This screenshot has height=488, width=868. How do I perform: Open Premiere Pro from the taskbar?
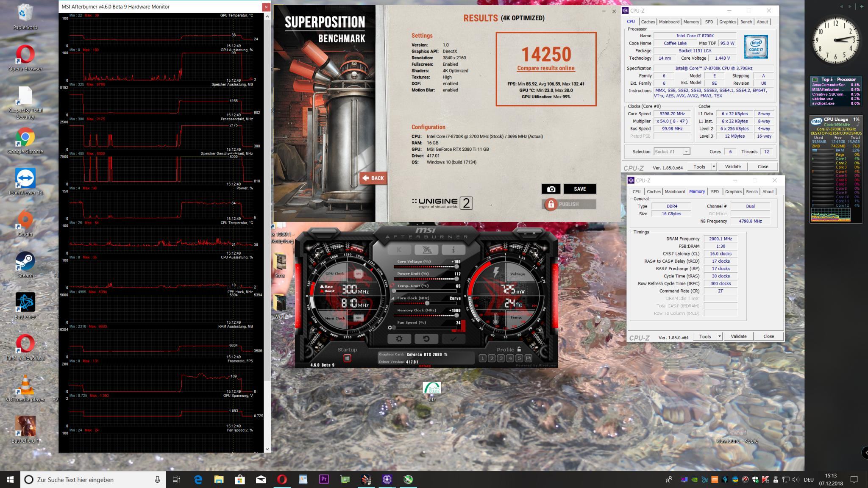pos(324,480)
